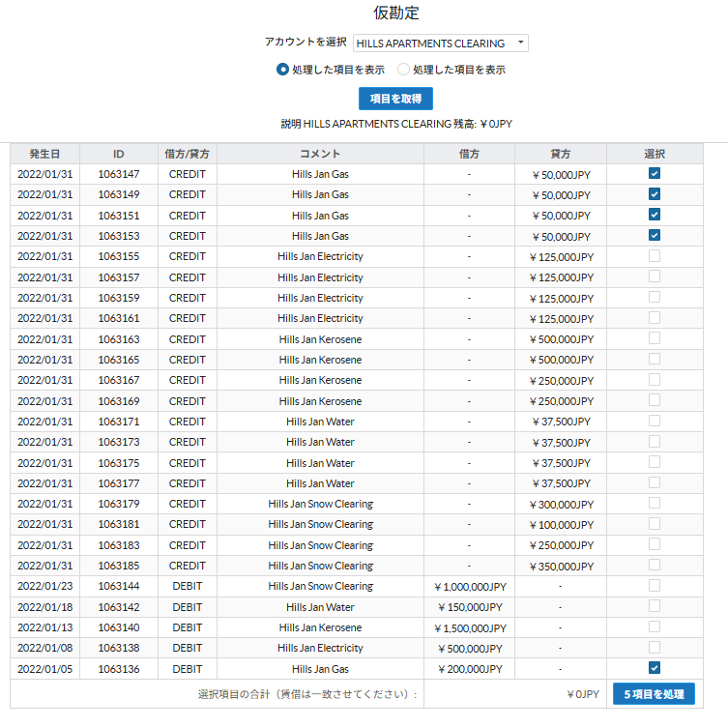Select the checkbox for ID 1063140
This screenshot has height=728, width=728.
click(655, 626)
